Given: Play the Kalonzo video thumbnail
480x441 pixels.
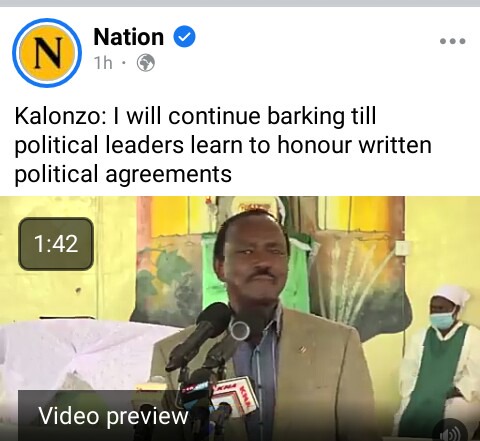Looking at the screenshot, I should tap(240, 318).
